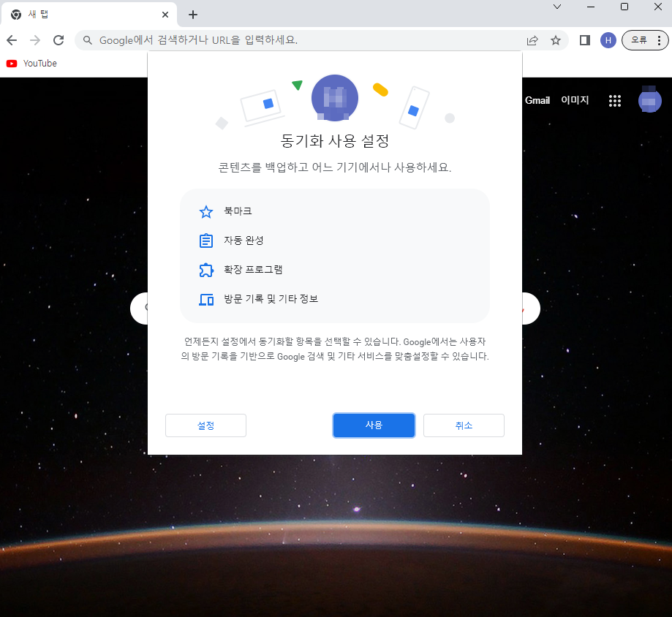The image size is (672, 617).
Task: Click the share icon in address bar
Action: [532, 40]
